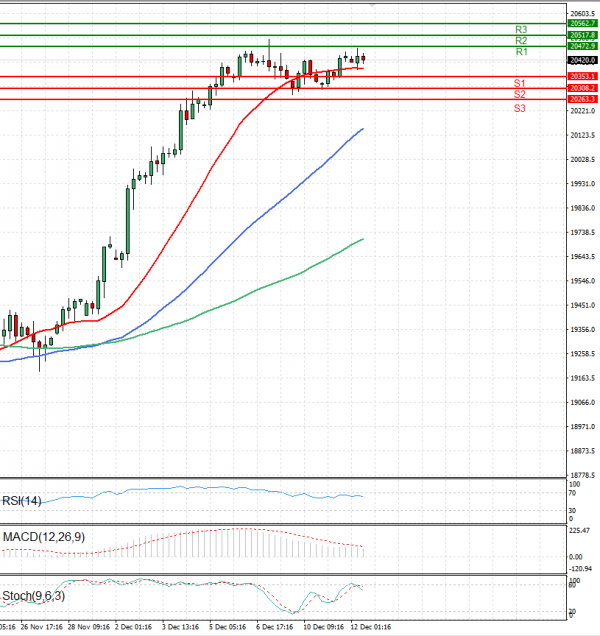Viewport: 600px width, 636px height.
Task: Click the 225.47 MACD scale value
Action: coord(579,531)
